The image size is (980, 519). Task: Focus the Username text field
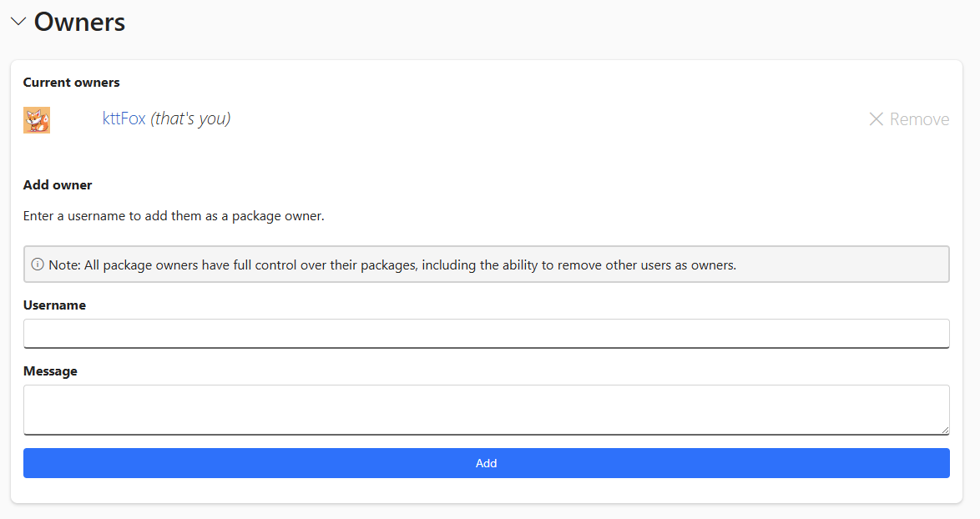click(487, 334)
